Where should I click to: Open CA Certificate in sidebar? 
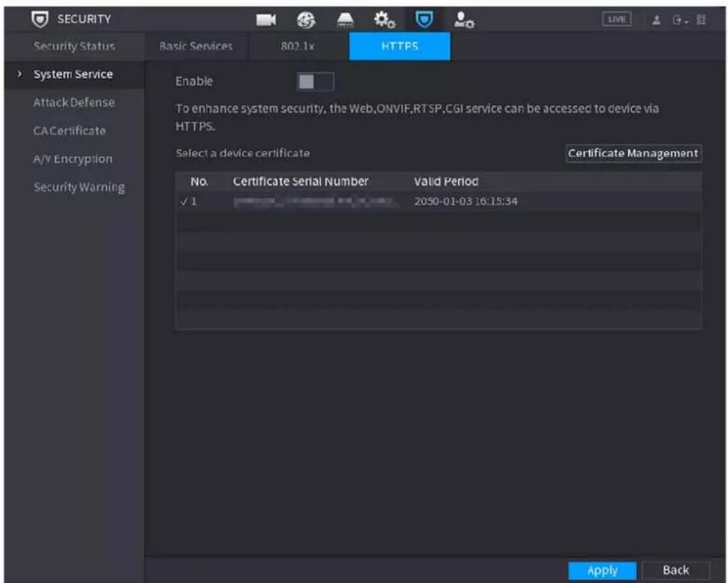click(x=70, y=131)
